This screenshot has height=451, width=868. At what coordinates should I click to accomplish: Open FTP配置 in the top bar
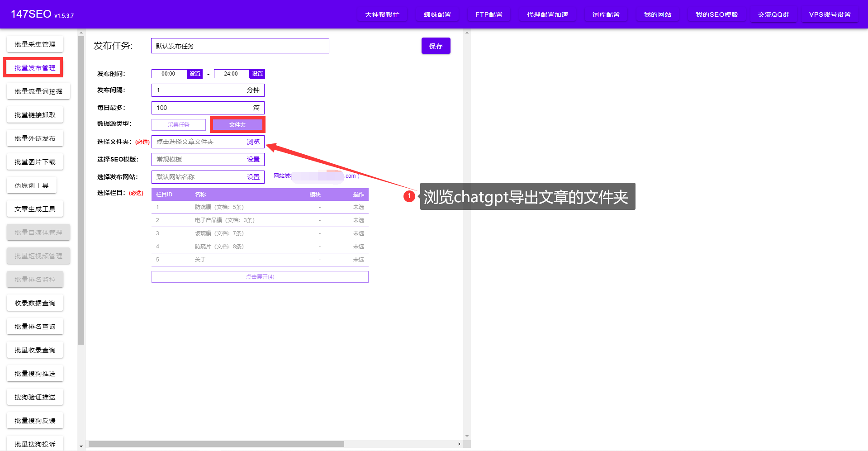(489, 14)
